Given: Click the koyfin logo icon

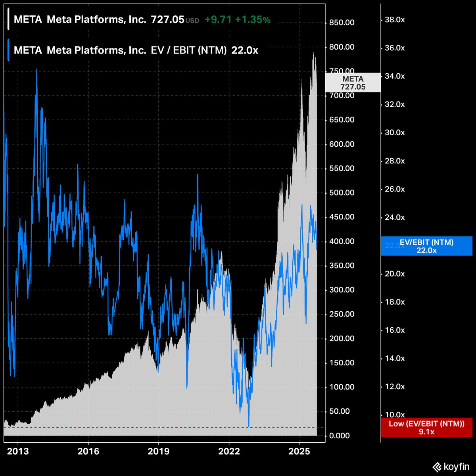Looking at the screenshot, I should [438, 467].
